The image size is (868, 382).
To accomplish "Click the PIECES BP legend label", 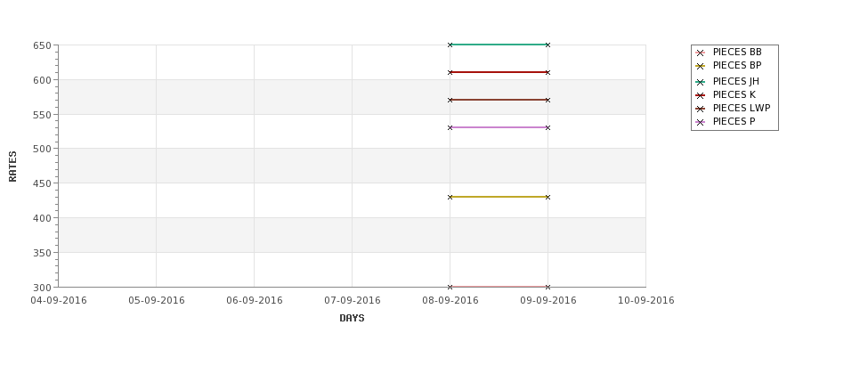I will 737,65.
